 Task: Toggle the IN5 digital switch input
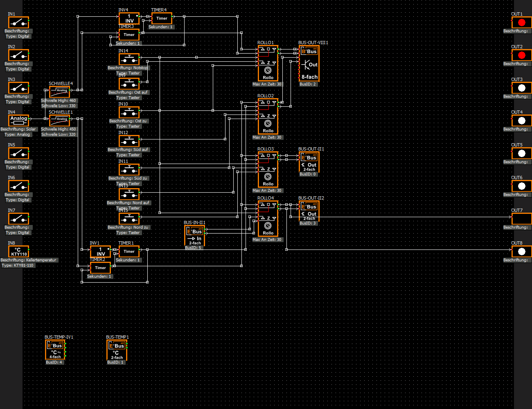pyautogui.click(x=18, y=153)
